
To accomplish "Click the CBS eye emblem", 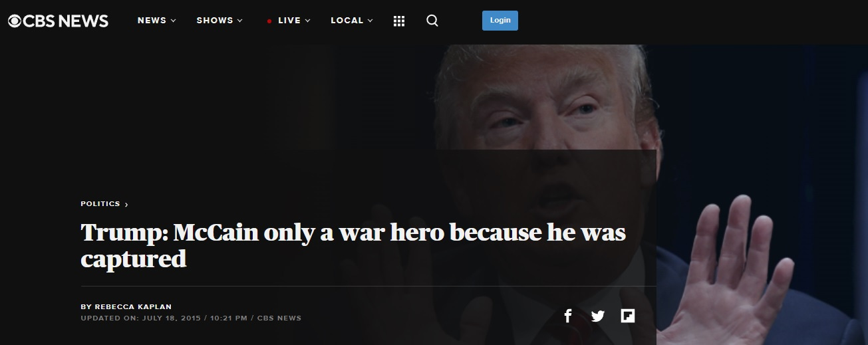I will tap(15, 21).
